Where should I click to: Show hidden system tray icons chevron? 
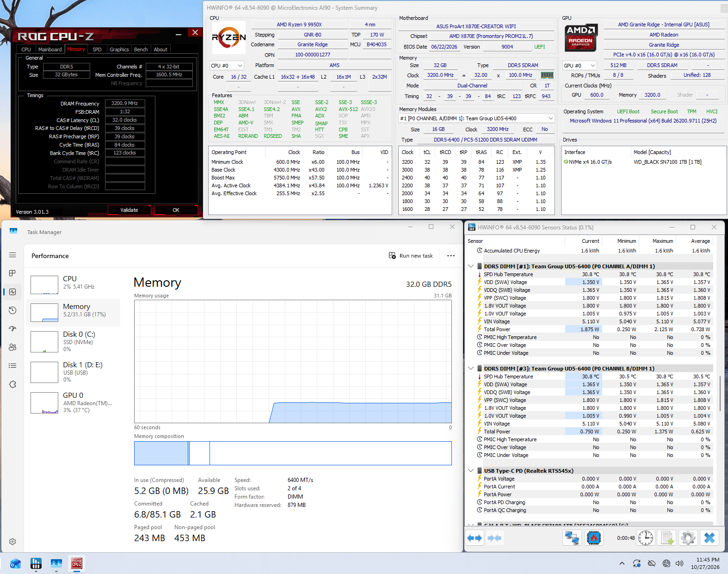(622, 563)
